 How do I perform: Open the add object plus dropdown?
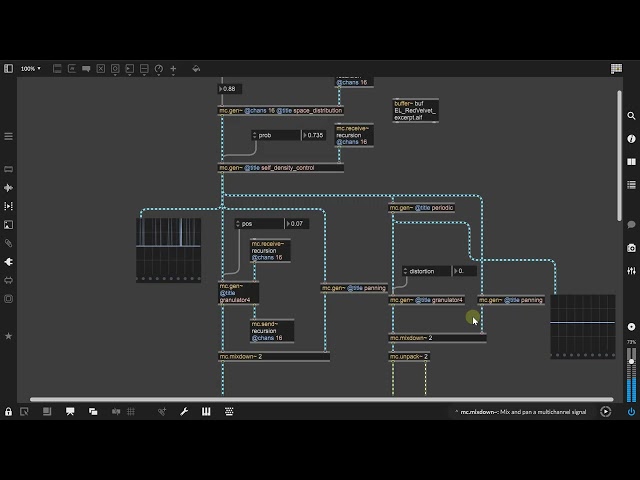[173, 69]
